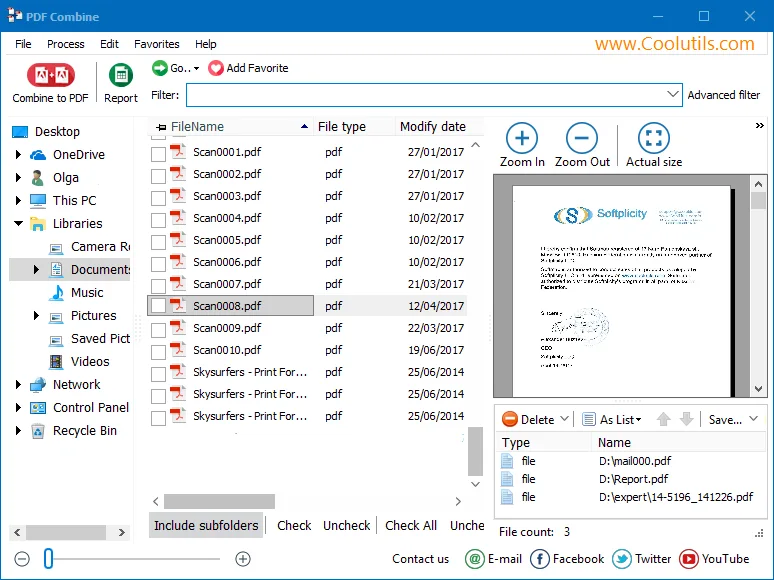Click the Twitter bird icon
The width and height of the screenshot is (774, 580).
point(622,559)
